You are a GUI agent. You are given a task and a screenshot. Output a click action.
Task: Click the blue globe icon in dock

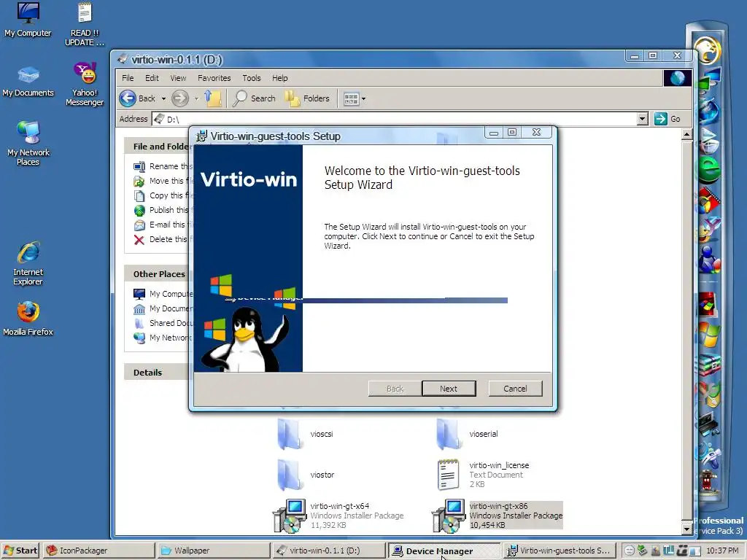(709, 111)
